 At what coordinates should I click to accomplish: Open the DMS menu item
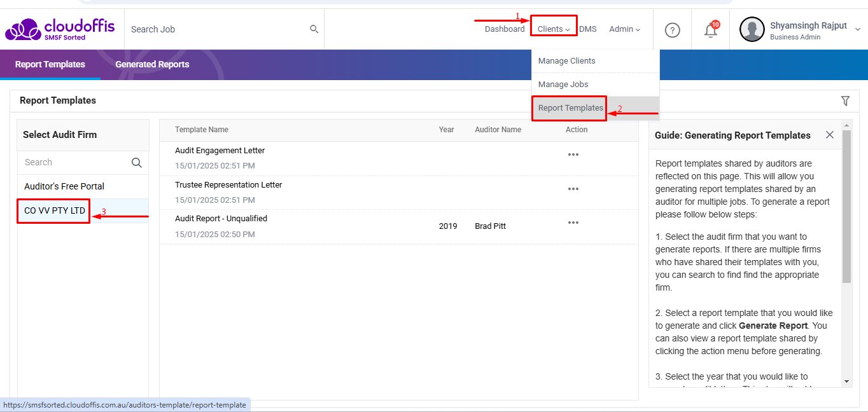coord(588,29)
